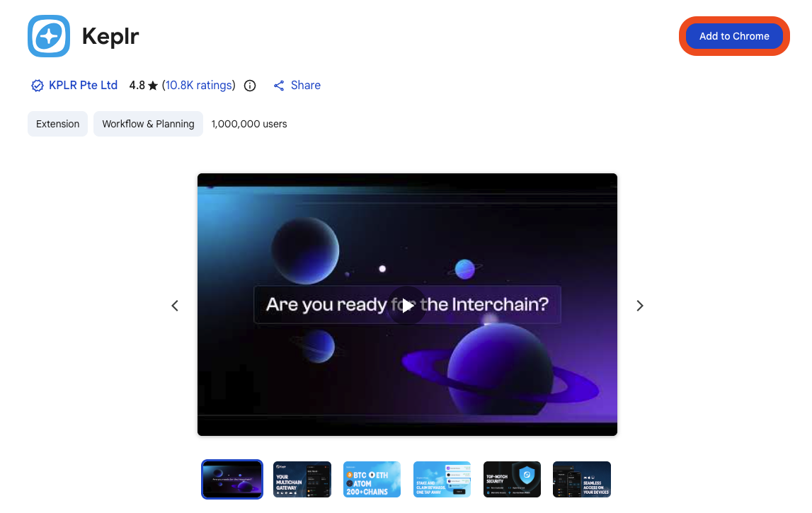Viewport: 812px width, 513px height.
Task: Click the Share link
Action: pos(306,86)
